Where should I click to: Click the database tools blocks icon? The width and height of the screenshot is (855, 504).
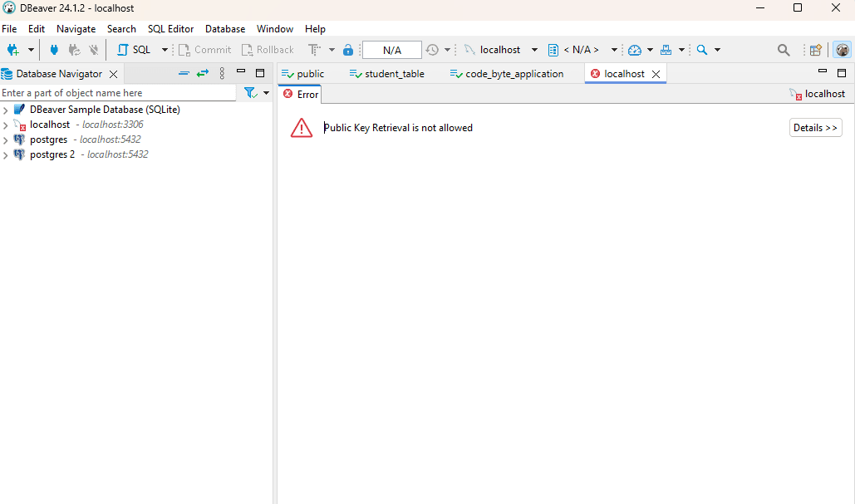[x=666, y=50]
